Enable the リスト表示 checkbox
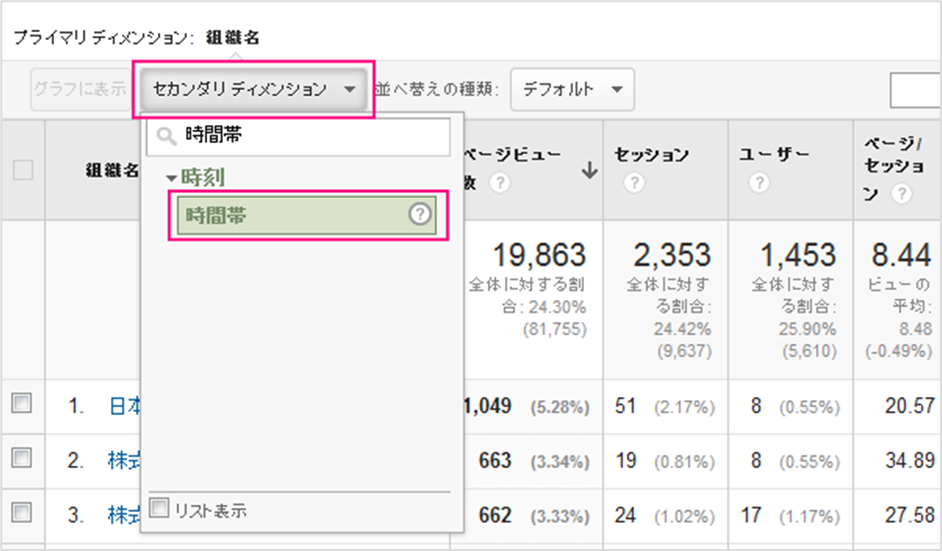The height and width of the screenshot is (551, 942). [159, 509]
